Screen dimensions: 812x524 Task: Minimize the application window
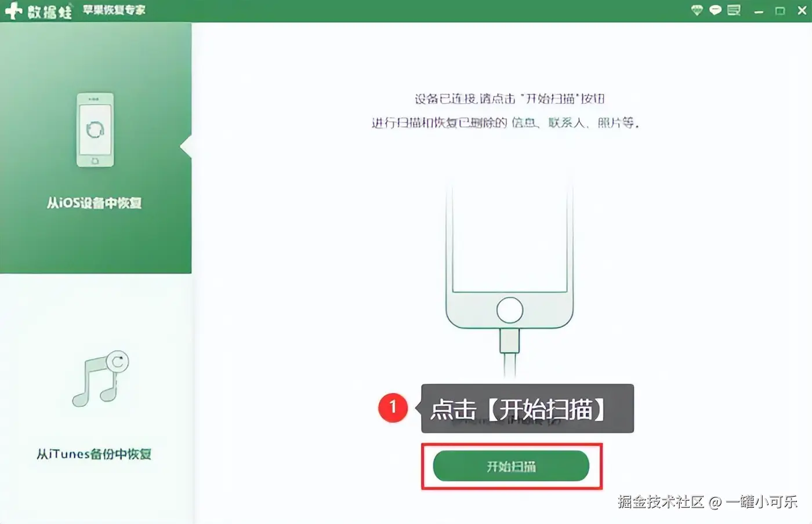pos(759,11)
